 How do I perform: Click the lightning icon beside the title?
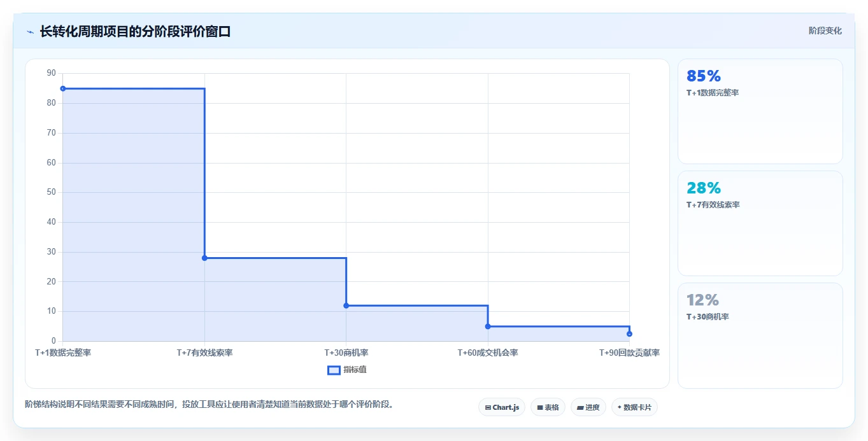click(x=30, y=32)
